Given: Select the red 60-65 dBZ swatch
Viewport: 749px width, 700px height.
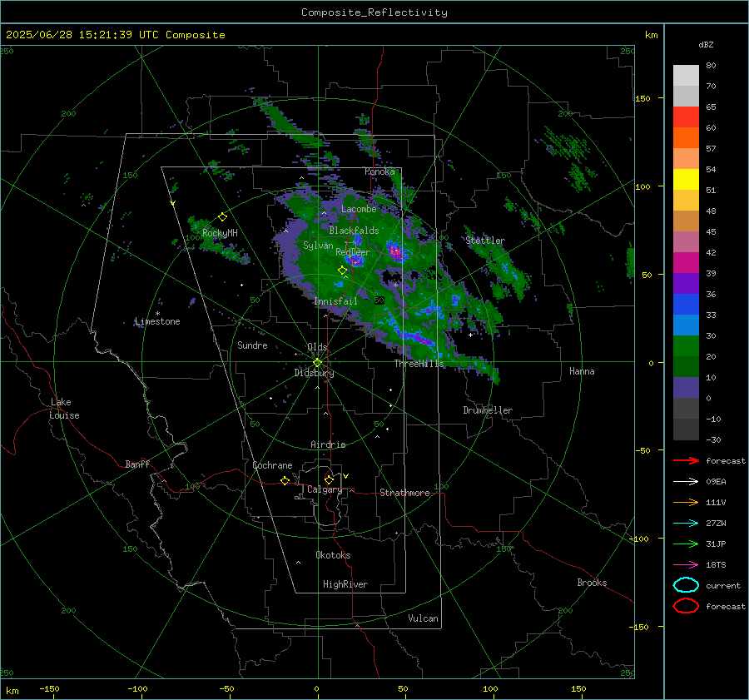Looking at the screenshot, I should [686, 117].
